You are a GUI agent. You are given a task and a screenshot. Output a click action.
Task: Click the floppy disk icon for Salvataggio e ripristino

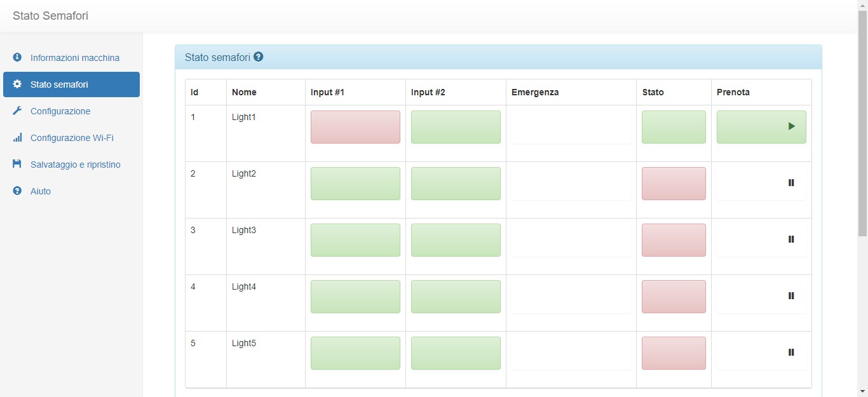click(17, 165)
